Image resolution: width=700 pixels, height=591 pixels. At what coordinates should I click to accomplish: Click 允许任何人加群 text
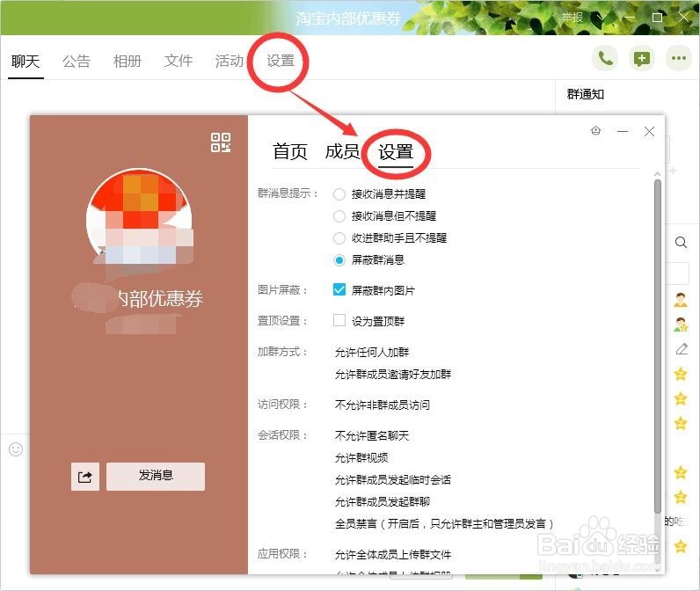pos(372,353)
